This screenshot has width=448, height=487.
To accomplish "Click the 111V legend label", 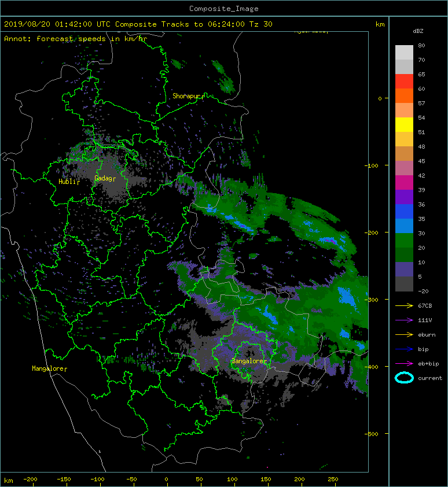I will tap(425, 320).
